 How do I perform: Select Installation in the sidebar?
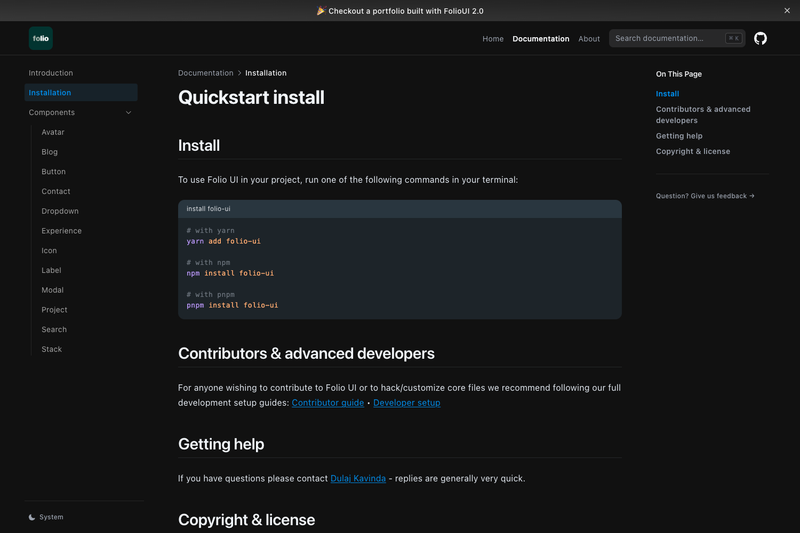point(81,93)
